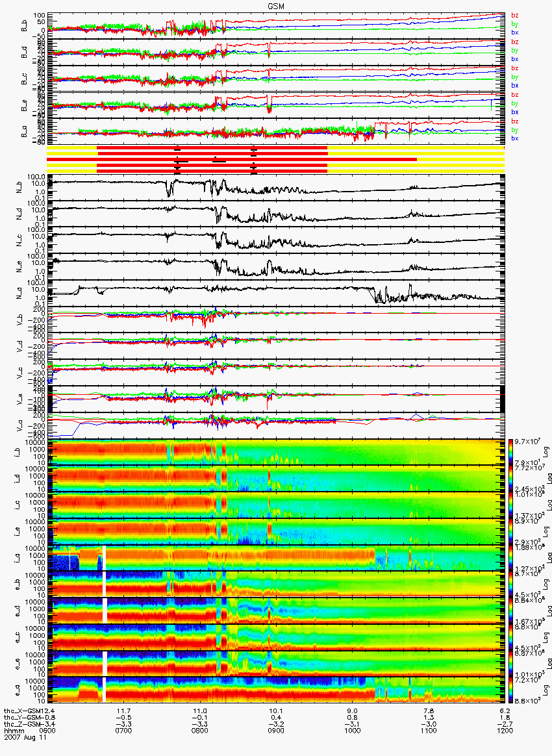552x756 pixels.
Task: Select the N_b density axis label
Action: point(19,187)
